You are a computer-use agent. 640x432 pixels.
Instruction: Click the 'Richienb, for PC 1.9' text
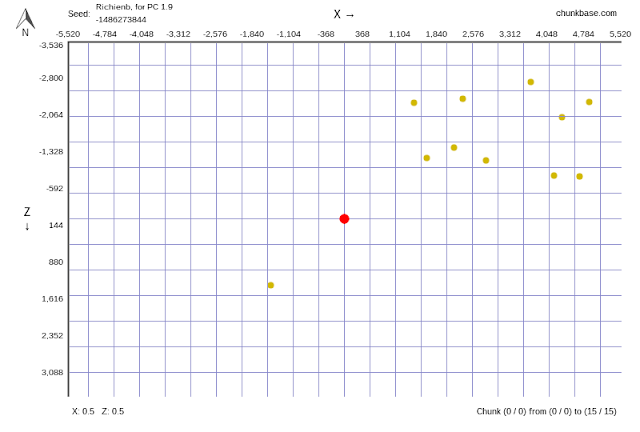(134, 7)
